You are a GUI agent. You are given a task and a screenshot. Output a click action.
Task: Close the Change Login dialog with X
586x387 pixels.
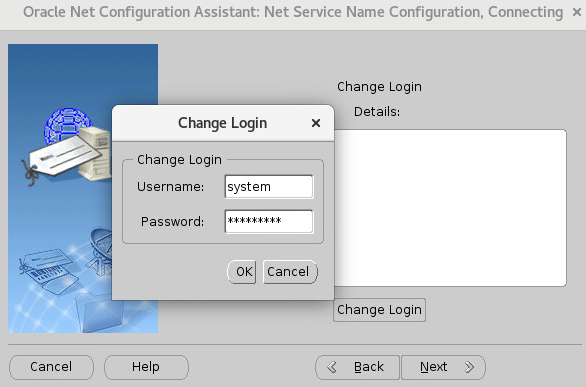[316, 123]
